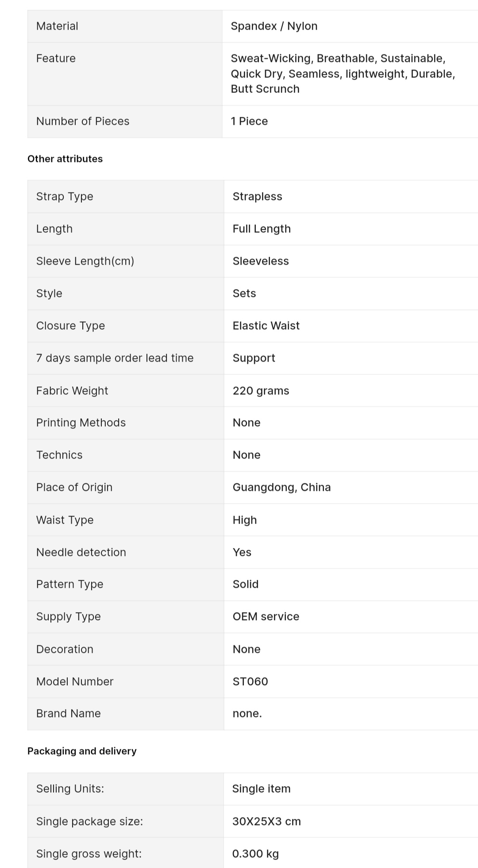Select the OEM service value

click(x=266, y=617)
